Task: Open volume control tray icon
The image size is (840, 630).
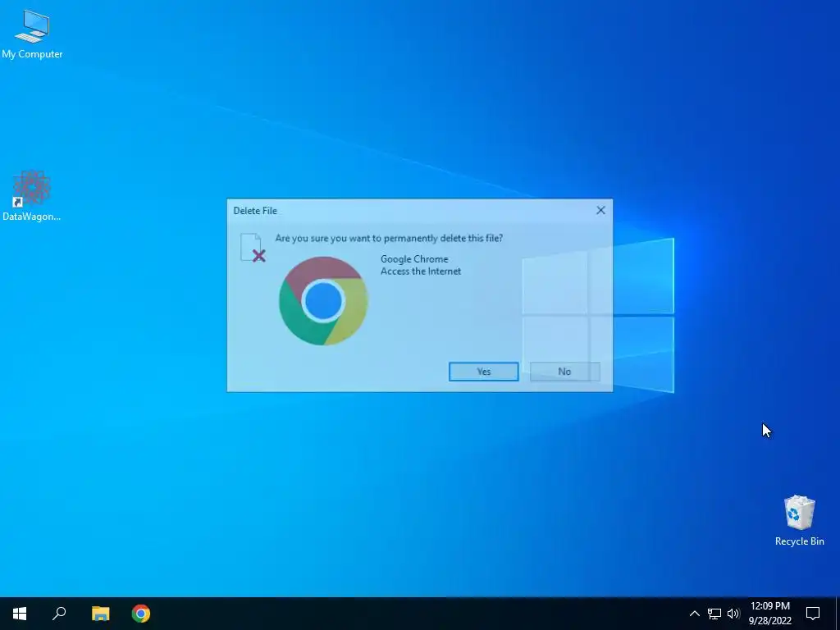Action: [x=733, y=614]
